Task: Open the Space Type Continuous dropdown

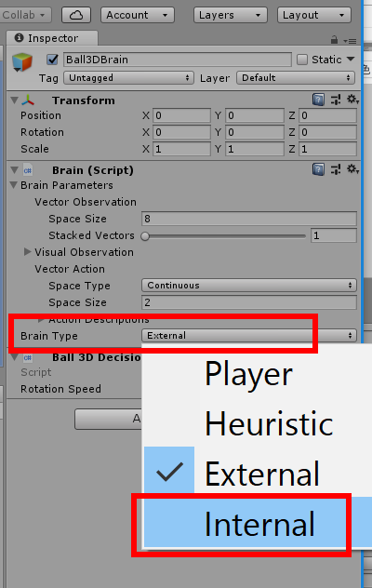Action: click(x=249, y=285)
